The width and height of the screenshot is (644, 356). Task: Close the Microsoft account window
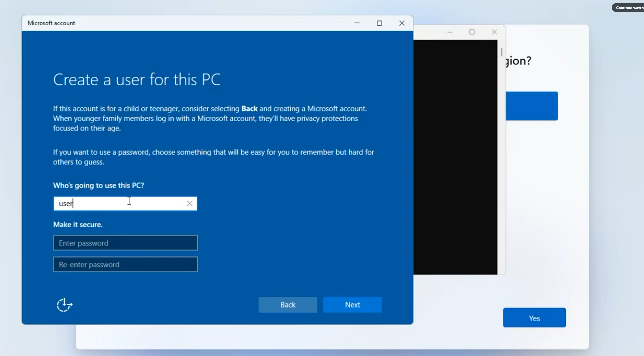402,23
